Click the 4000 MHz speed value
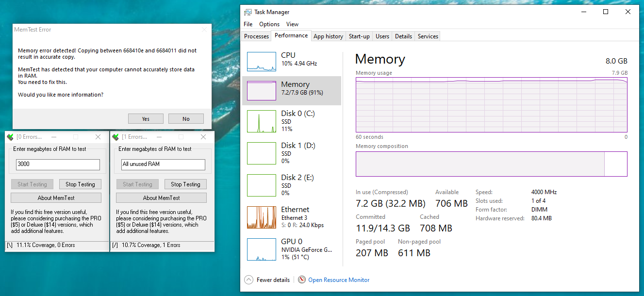This screenshot has width=644, height=296. click(544, 192)
